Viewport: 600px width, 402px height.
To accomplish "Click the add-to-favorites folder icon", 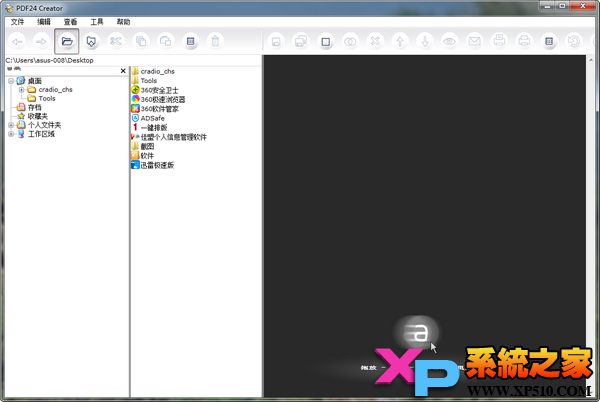I will 91,41.
